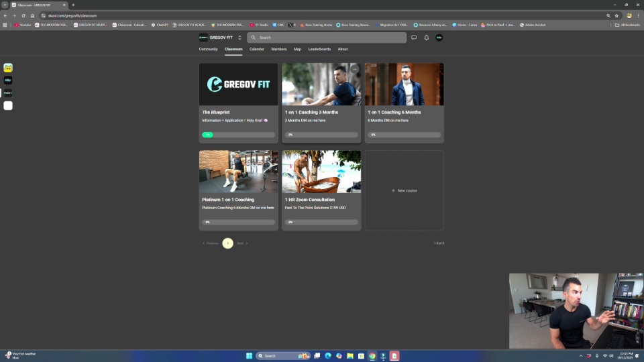
Task: Go to the Calendar tab
Action: [x=256, y=49]
